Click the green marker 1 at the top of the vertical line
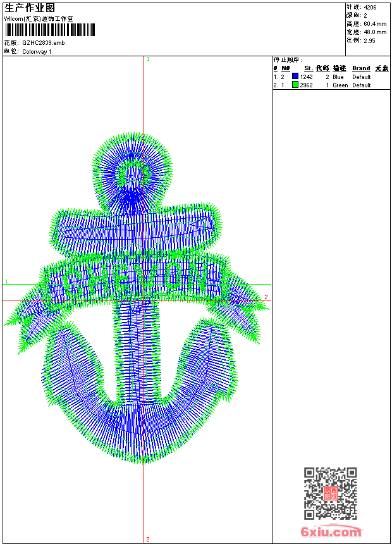This screenshot has width=392, height=544. (x=148, y=59)
